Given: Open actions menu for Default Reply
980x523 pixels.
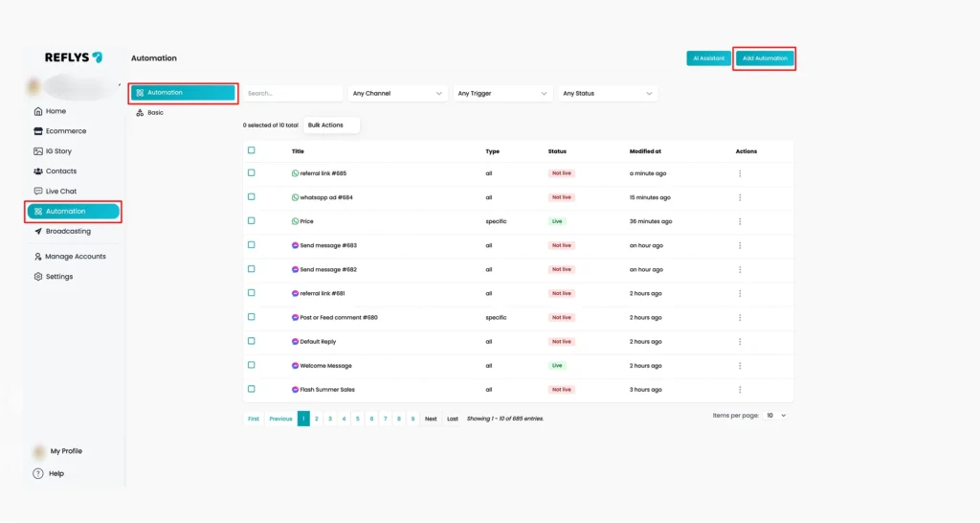Looking at the screenshot, I should coord(740,342).
